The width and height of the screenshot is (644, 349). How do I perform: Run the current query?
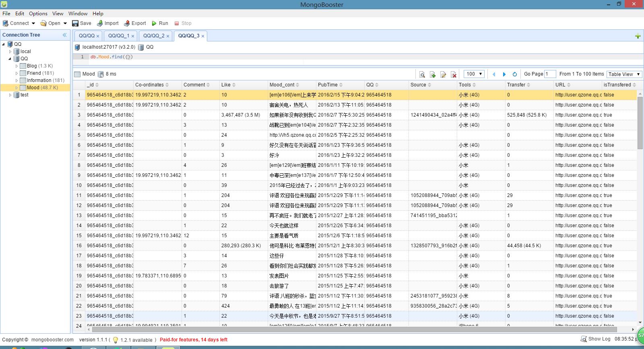pos(160,23)
